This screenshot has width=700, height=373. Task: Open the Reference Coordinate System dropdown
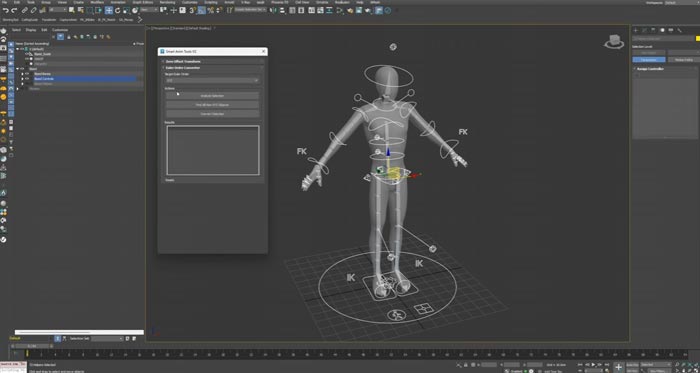(x=150, y=10)
